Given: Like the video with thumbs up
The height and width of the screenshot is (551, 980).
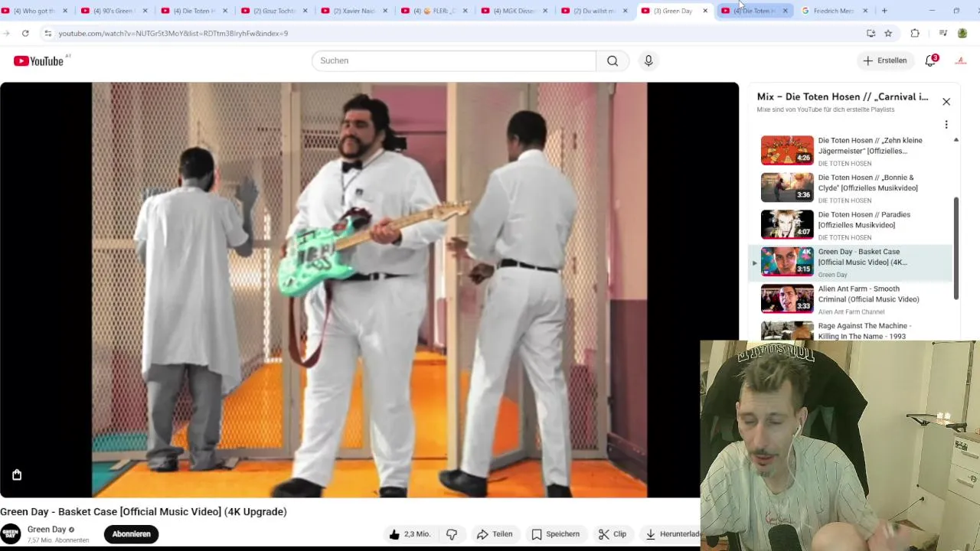Looking at the screenshot, I should pos(410,534).
